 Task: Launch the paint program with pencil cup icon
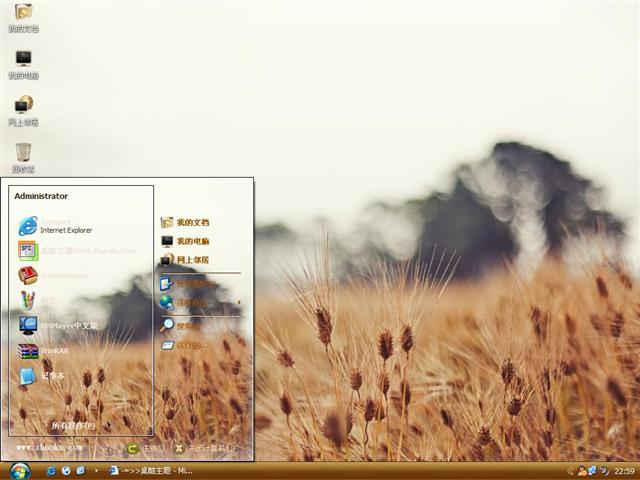click(38, 301)
